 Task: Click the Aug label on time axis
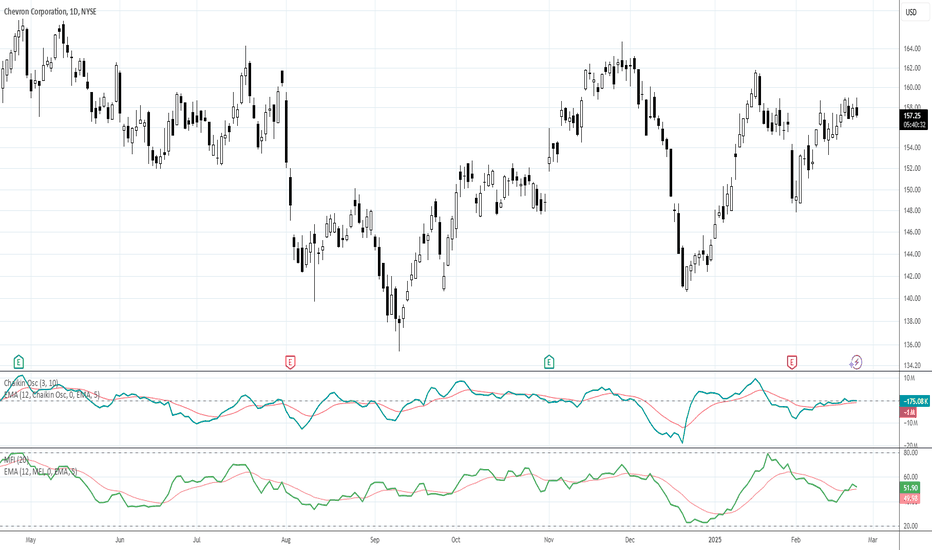[286, 540]
